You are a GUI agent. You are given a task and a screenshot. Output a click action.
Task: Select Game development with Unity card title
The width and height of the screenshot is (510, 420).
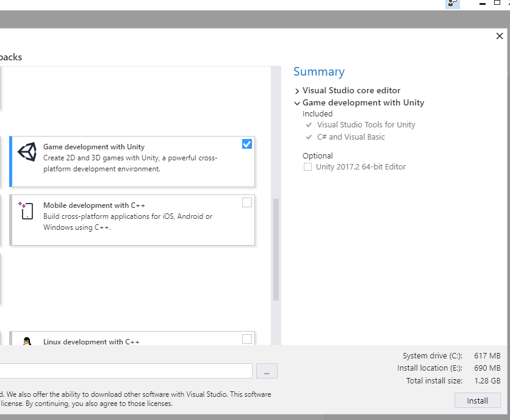94,147
